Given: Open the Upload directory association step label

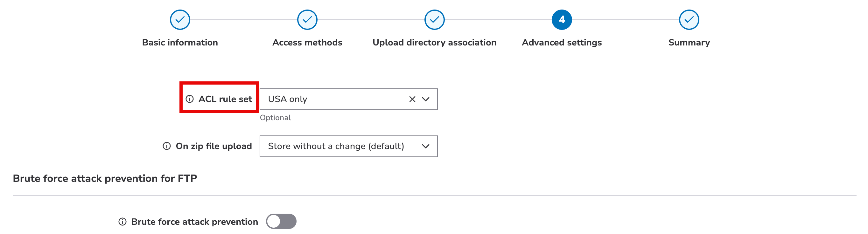Looking at the screenshot, I should pyautogui.click(x=434, y=42).
